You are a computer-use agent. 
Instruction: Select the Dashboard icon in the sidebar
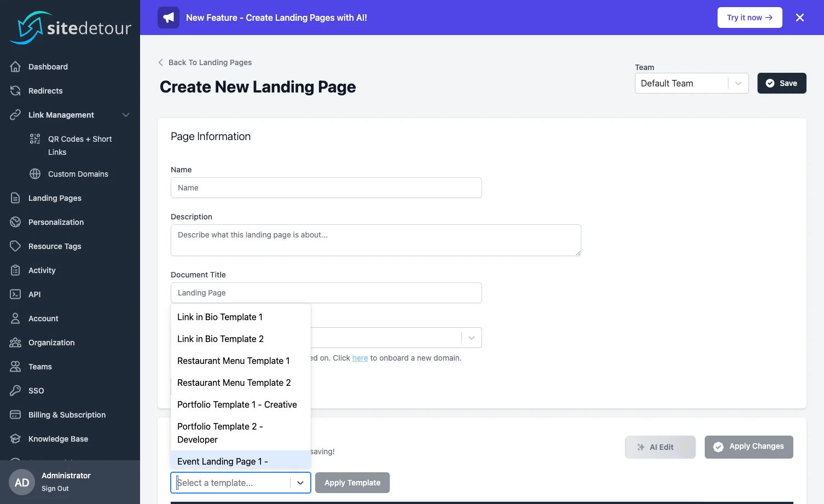pyautogui.click(x=16, y=66)
